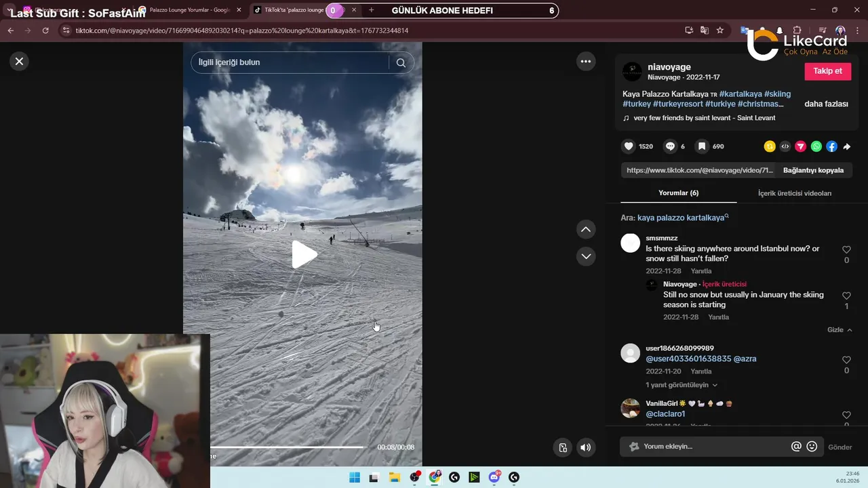This screenshot has height=488, width=868.
Task: Save video with bookmark icon
Action: (x=702, y=146)
